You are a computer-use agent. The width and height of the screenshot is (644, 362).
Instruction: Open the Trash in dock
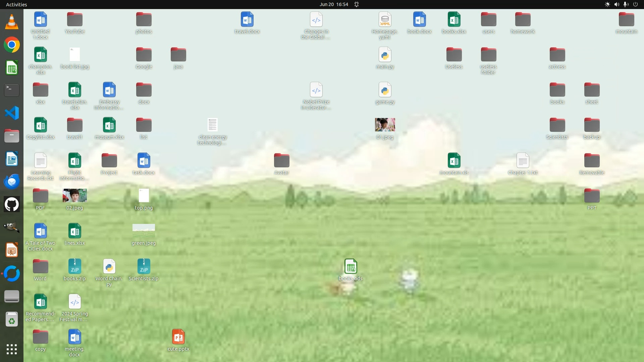pyautogui.click(x=12, y=319)
